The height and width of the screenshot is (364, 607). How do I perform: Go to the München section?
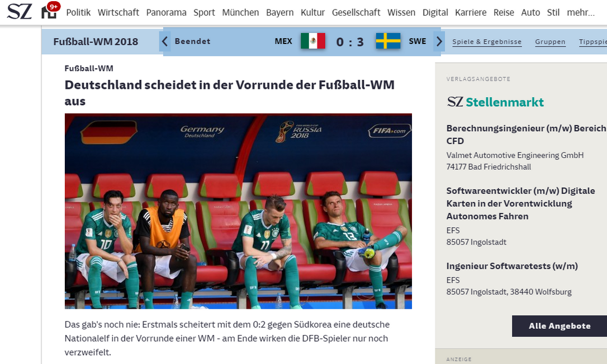point(240,12)
